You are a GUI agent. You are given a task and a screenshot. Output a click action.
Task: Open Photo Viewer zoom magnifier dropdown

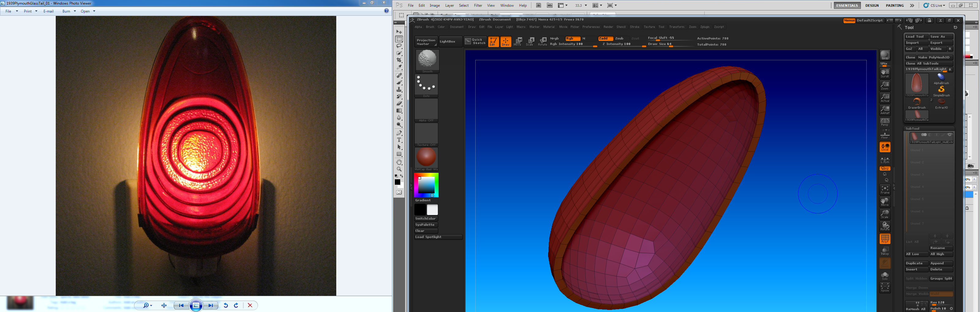pyautogui.click(x=147, y=305)
